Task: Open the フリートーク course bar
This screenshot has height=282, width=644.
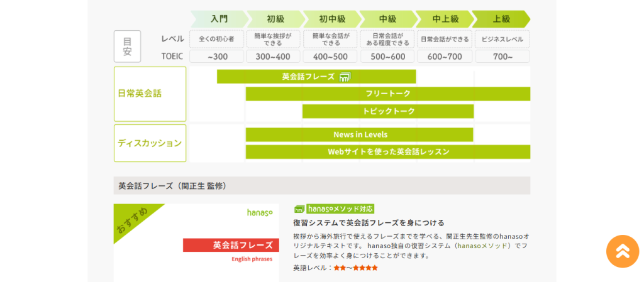Action: (387, 94)
